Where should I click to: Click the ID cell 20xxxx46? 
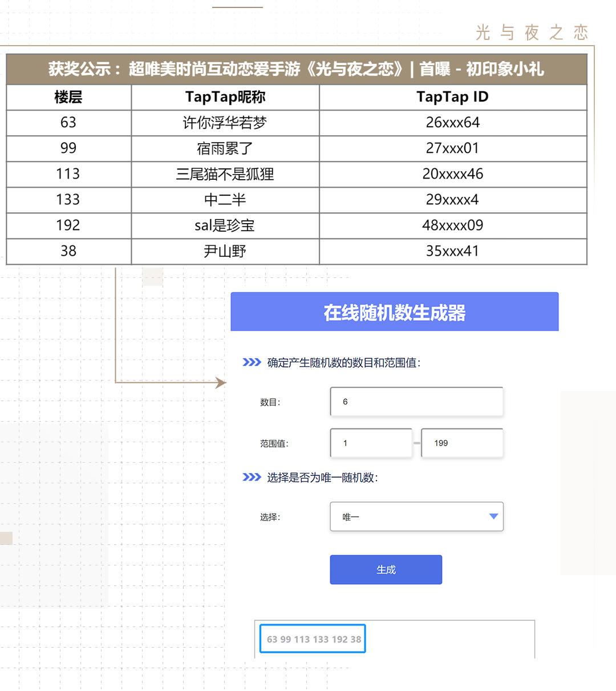point(453,174)
